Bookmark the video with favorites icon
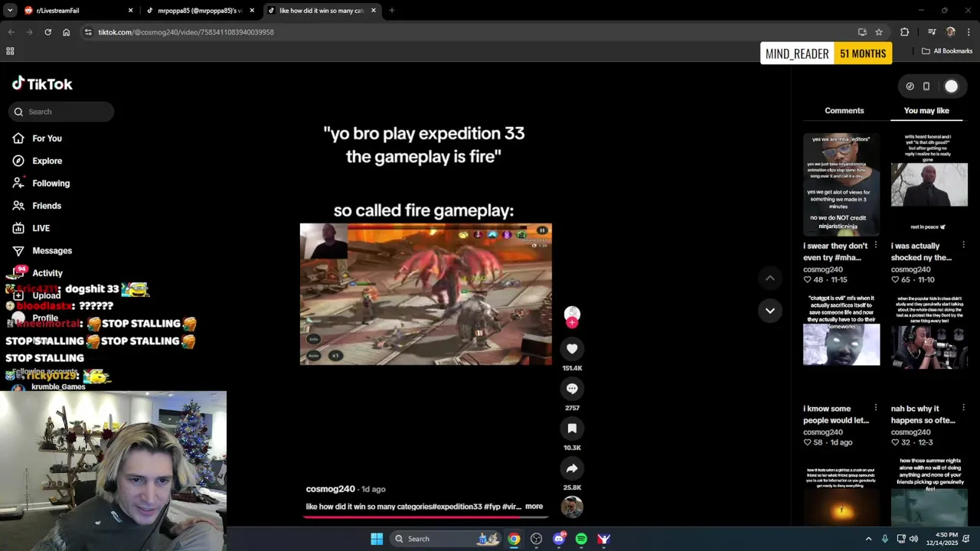This screenshot has width=980, height=551. coord(572,428)
